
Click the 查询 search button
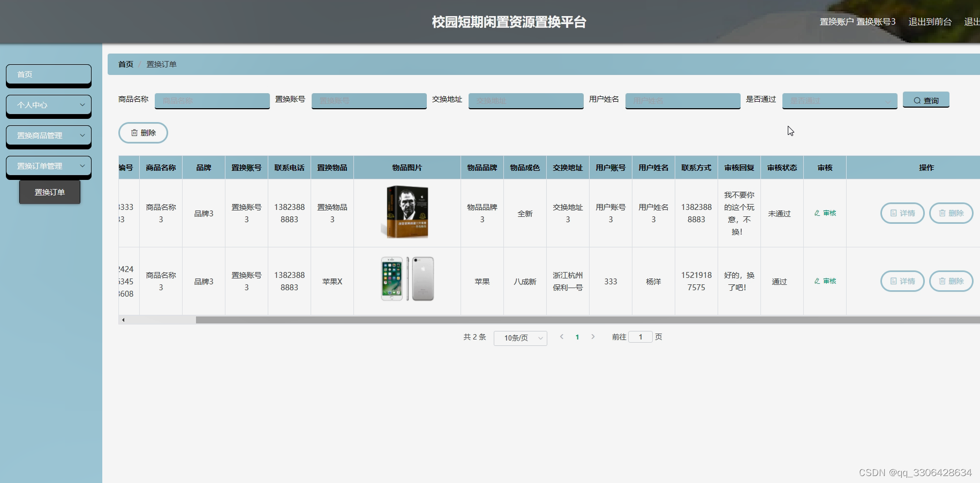tap(926, 100)
